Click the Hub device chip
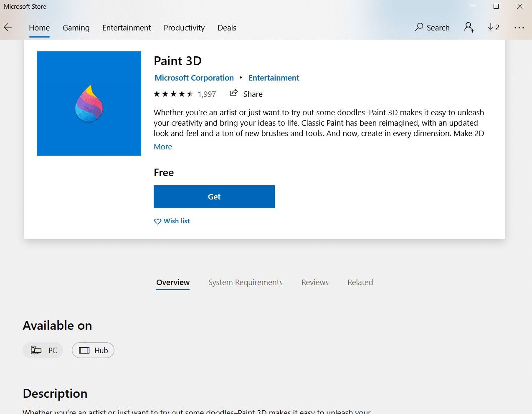This screenshot has height=414, width=532. point(93,350)
